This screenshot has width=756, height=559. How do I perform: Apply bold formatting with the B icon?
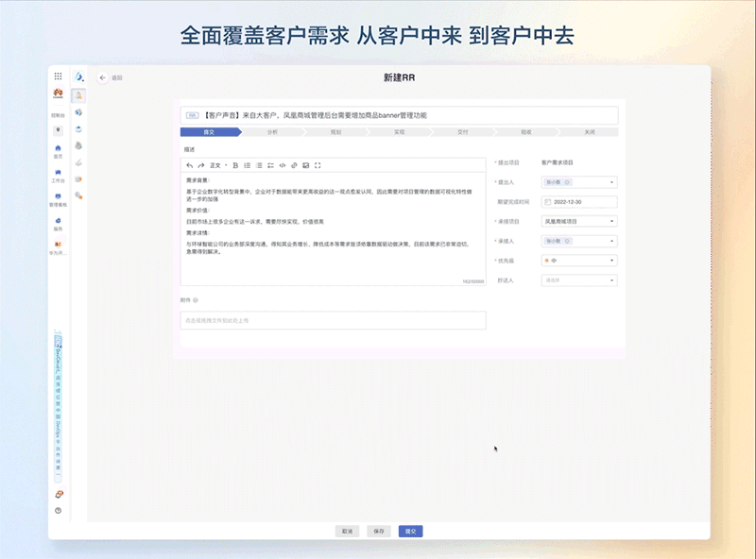(x=233, y=164)
